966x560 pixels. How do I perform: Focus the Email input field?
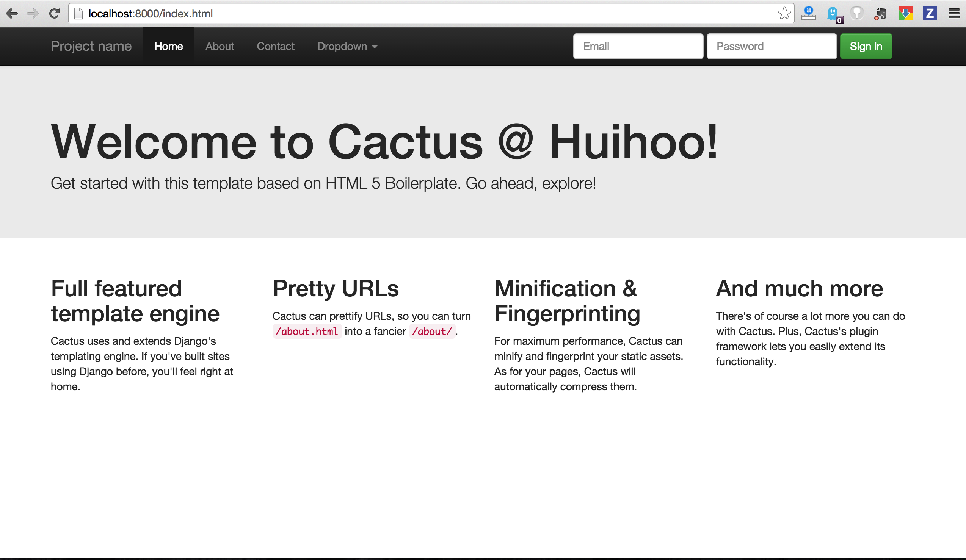[x=638, y=46]
